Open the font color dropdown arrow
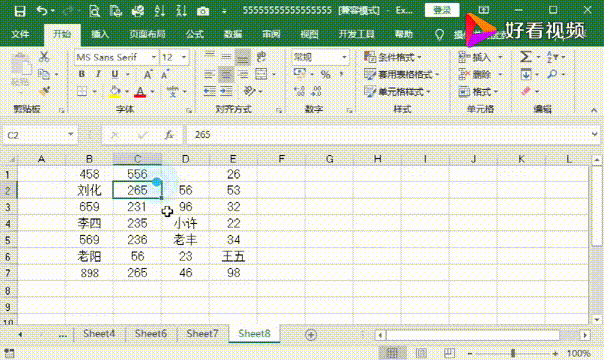Viewport: 604px width, 360px height. point(153,92)
